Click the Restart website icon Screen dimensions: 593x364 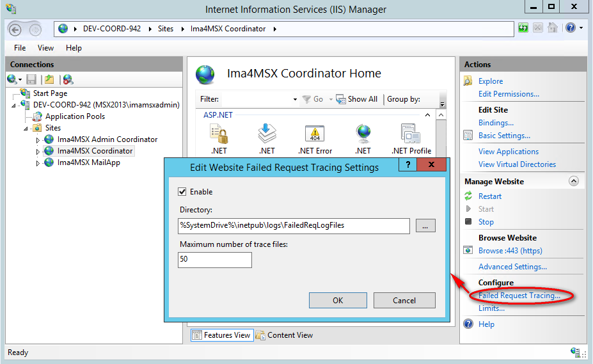click(x=468, y=196)
